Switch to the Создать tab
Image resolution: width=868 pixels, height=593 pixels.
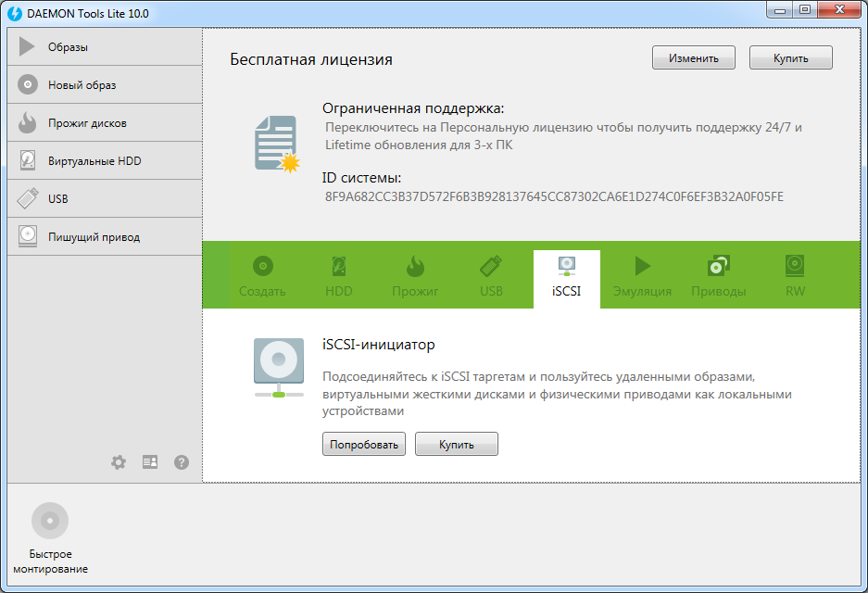tap(262, 276)
